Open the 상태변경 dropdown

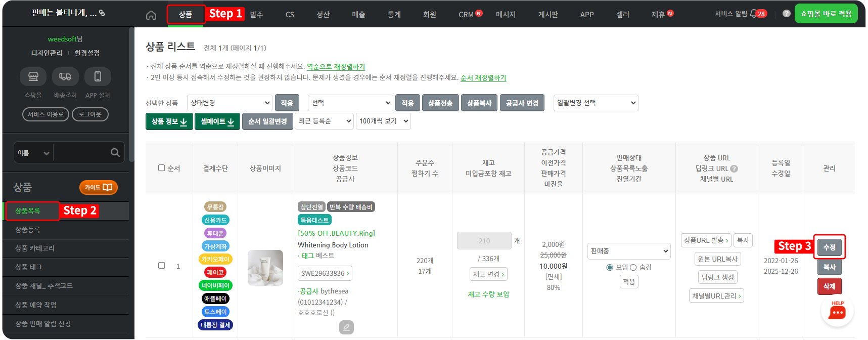tap(230, 103)
